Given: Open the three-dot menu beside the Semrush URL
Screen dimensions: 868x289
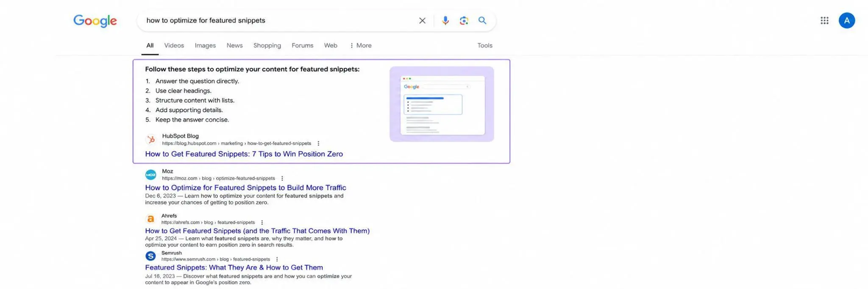Looking at the screenshot, I should 277,259.
